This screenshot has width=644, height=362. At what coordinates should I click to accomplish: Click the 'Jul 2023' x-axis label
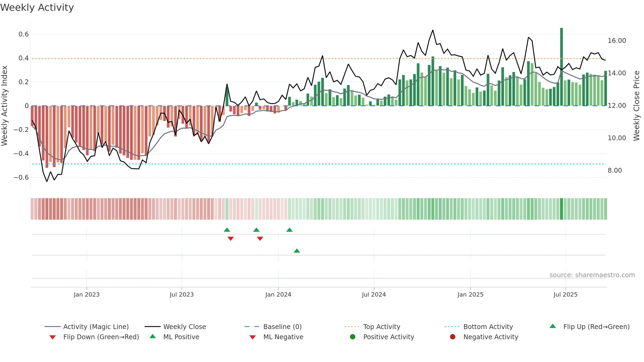coord(182,294)
